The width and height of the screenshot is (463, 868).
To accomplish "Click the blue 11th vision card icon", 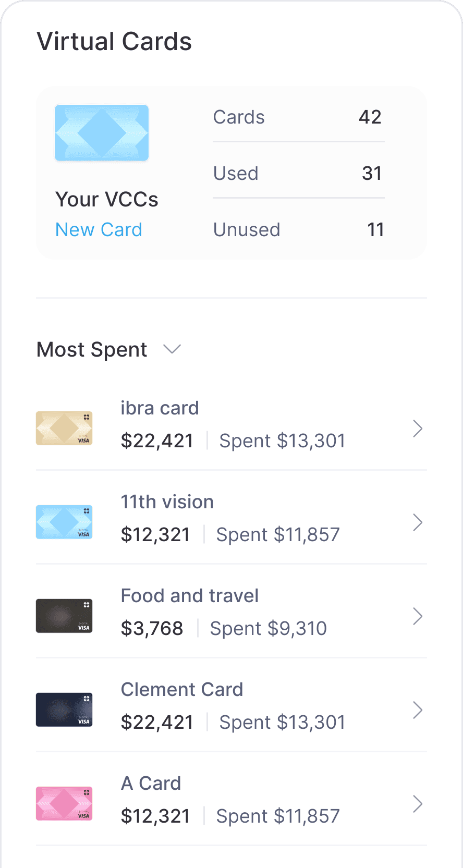I will [64, 522].
